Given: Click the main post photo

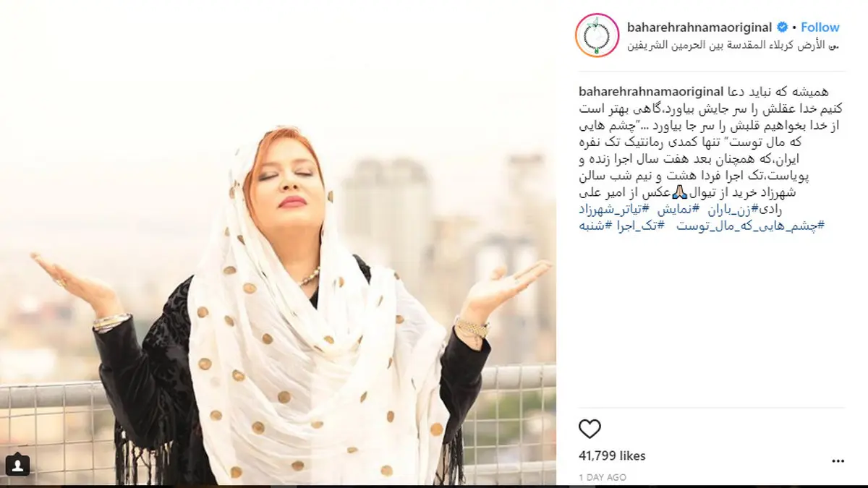Looking at the screenshot, I should (x=278, y=244).
